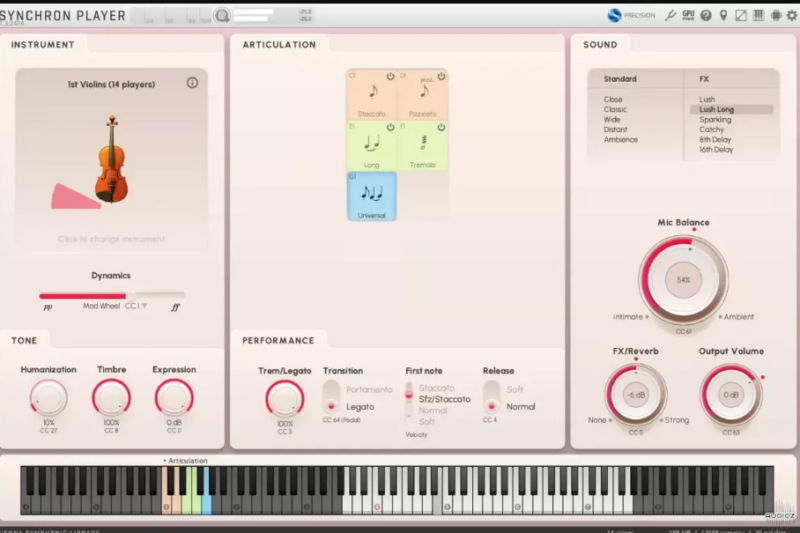This screenshot has height=533, width=800.
Task: Click the Synchron Precision logo icon
Action: pos(614,15)
